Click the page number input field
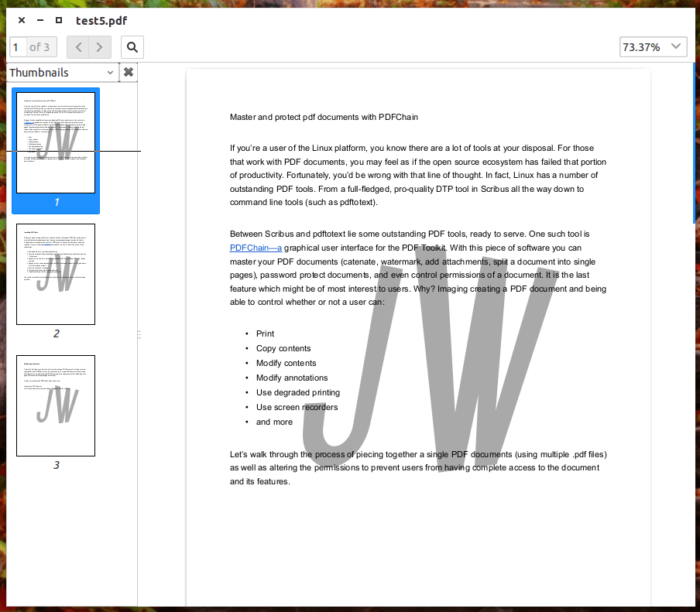The width and height of the screenshot is (700, 612). point(16,46)
